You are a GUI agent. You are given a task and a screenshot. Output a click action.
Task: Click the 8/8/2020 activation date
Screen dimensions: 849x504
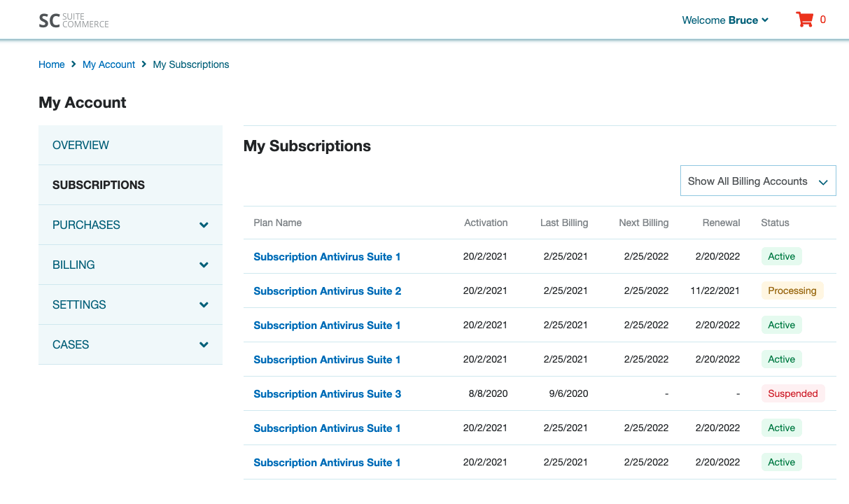pos(488,393)
